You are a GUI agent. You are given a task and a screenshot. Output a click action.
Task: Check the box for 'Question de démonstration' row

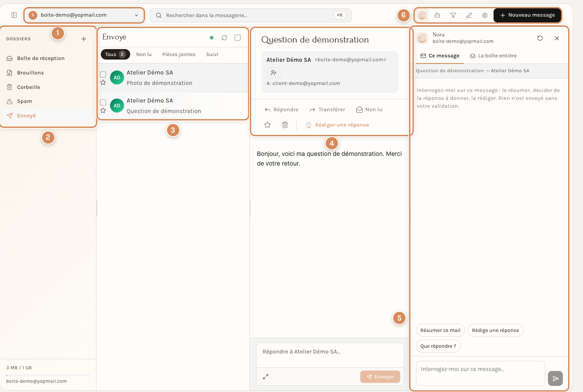[x=103, y=102]
